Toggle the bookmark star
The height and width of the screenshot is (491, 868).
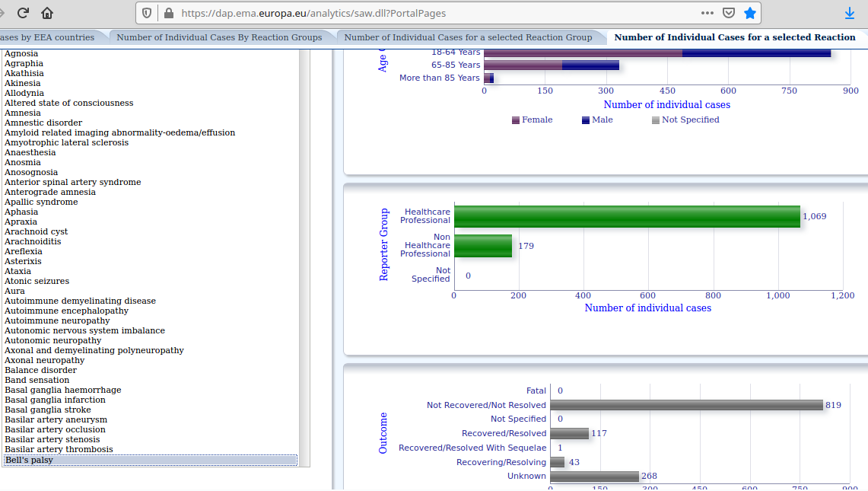[750, 13]
